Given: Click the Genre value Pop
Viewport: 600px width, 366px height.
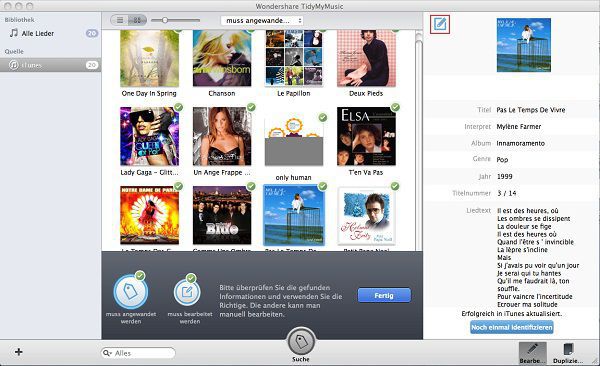Looking at the screenshot, I should [502, 160].
